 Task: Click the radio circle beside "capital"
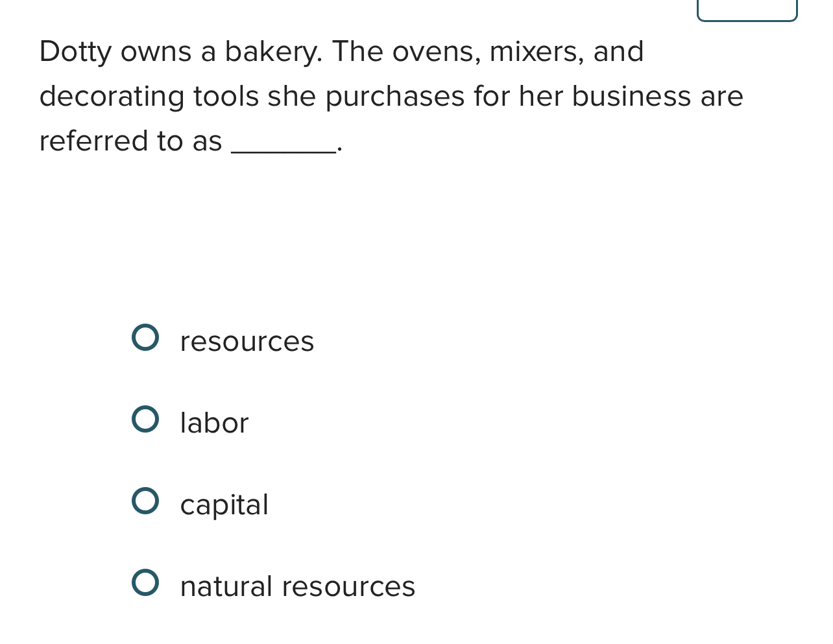tap(145, 501)
